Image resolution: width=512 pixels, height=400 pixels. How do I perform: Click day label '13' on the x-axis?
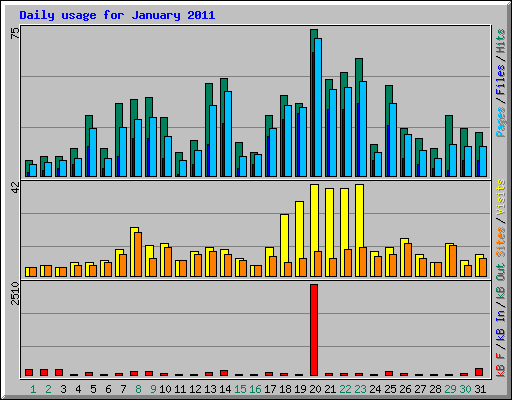(210, 389)
